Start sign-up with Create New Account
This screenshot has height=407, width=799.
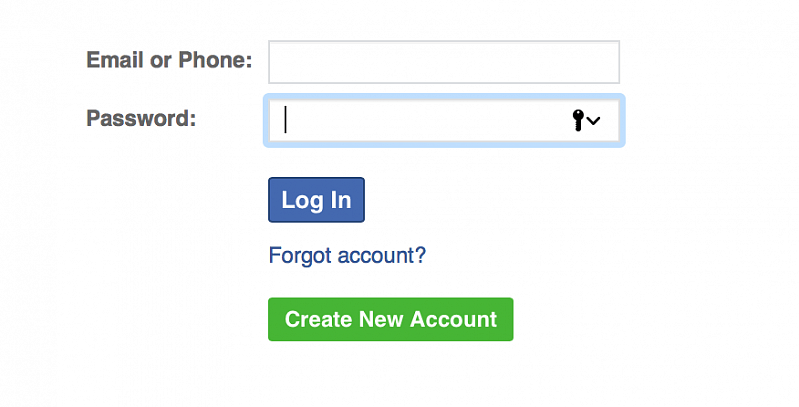click(390, 320)
